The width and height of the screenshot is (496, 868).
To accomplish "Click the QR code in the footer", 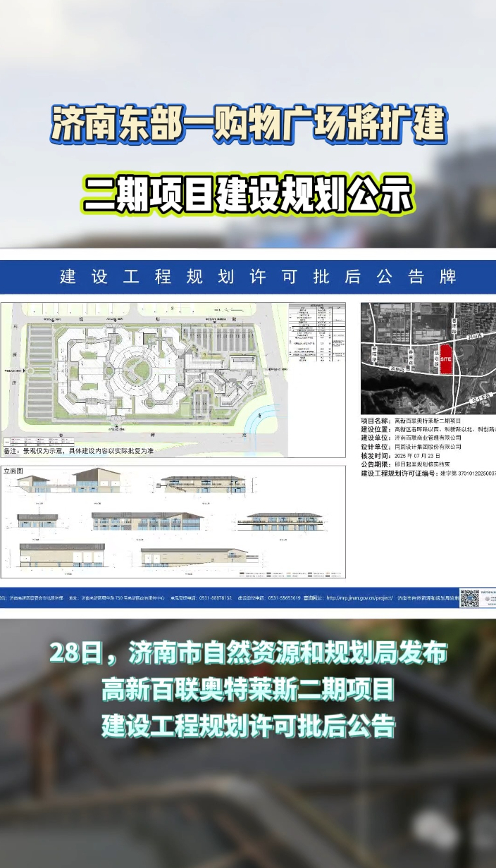I will click(470, 598).
